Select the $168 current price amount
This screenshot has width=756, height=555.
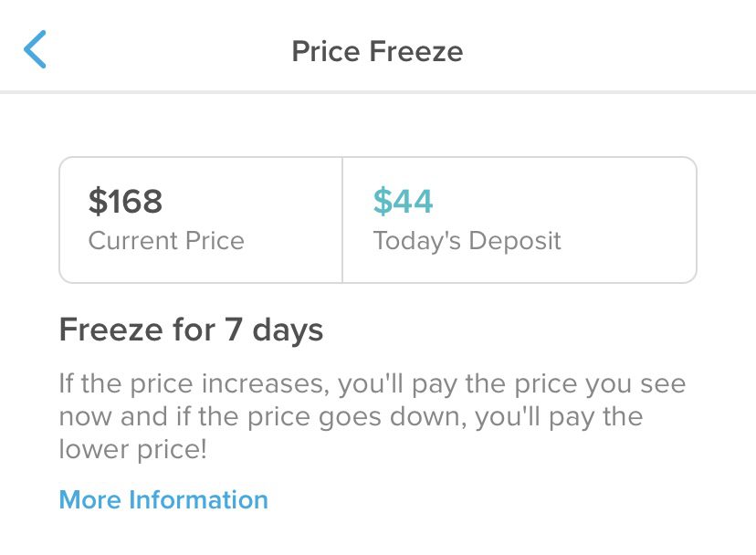pos(125,201)
